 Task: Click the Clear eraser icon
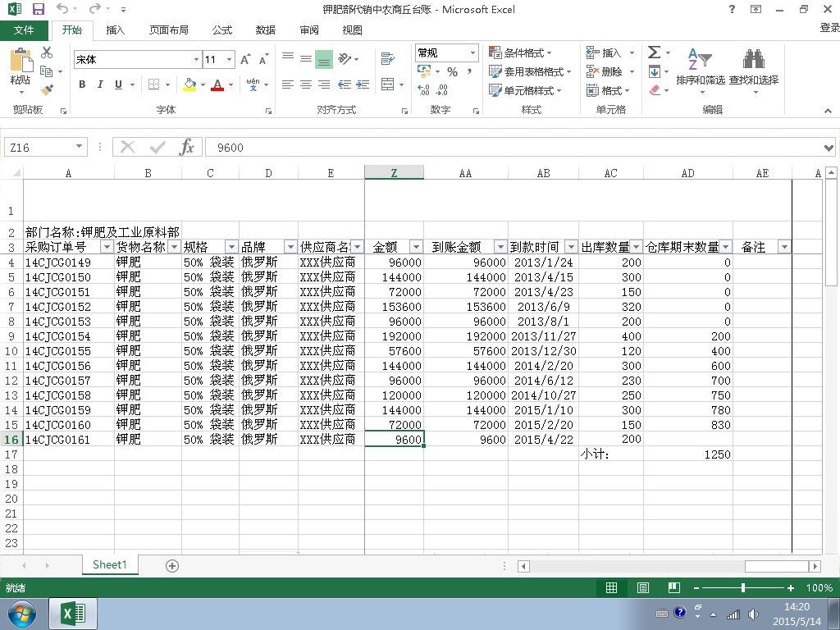click(655, 90)
